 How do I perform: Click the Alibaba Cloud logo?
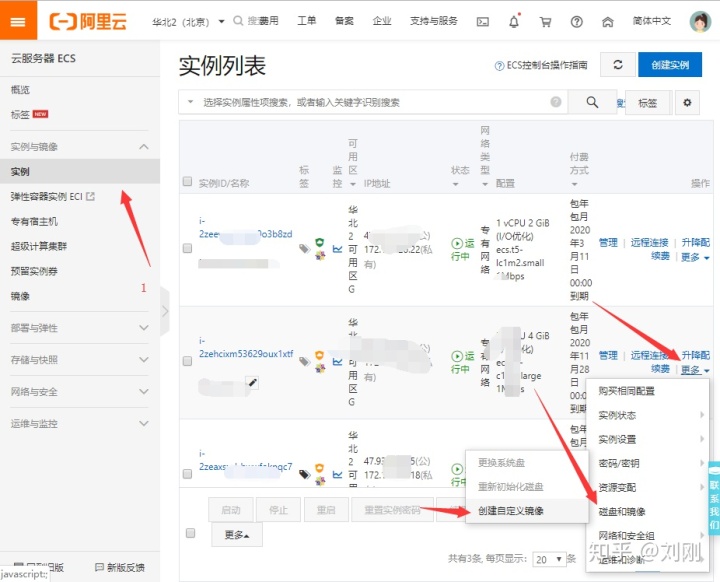(x=88, y=21)
